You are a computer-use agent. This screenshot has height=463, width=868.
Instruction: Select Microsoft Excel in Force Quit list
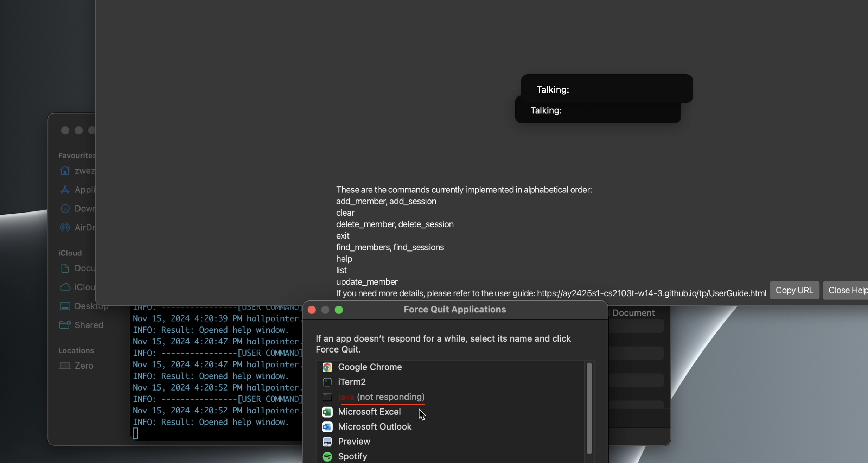369,412
